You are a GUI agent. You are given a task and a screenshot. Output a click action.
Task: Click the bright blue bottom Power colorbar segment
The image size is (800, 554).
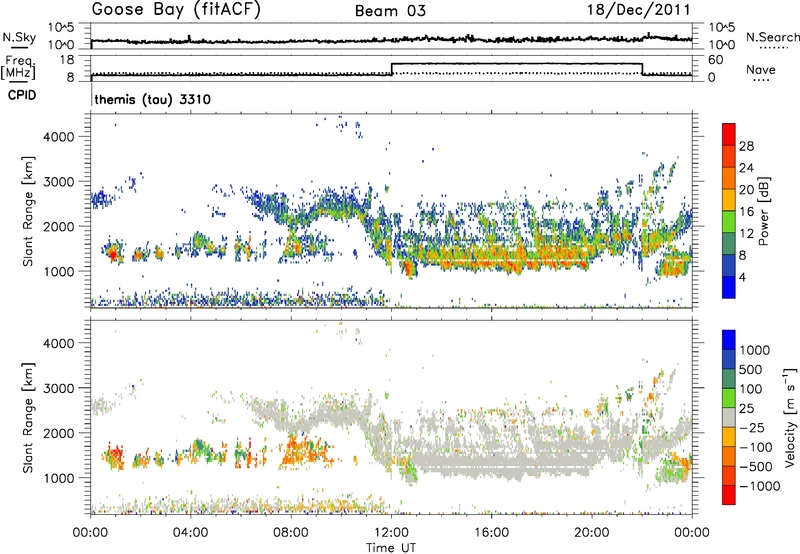729,287
